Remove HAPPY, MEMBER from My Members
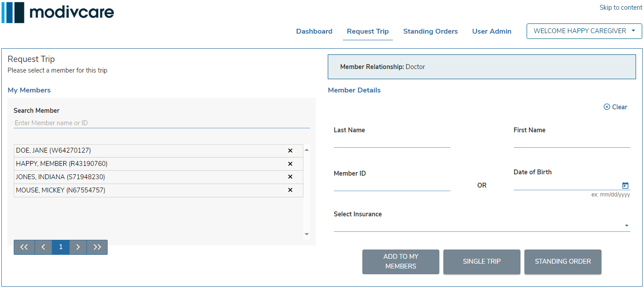 [290, 164]
